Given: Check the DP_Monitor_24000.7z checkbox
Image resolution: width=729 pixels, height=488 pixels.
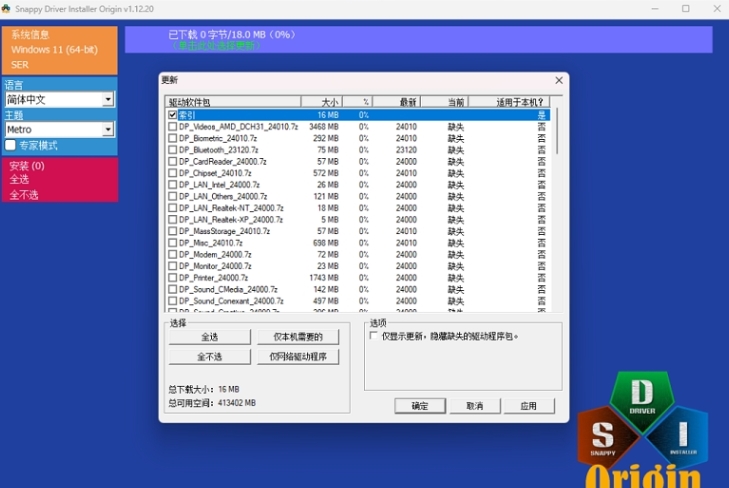Looking at the screenshot, I should 172,266.
